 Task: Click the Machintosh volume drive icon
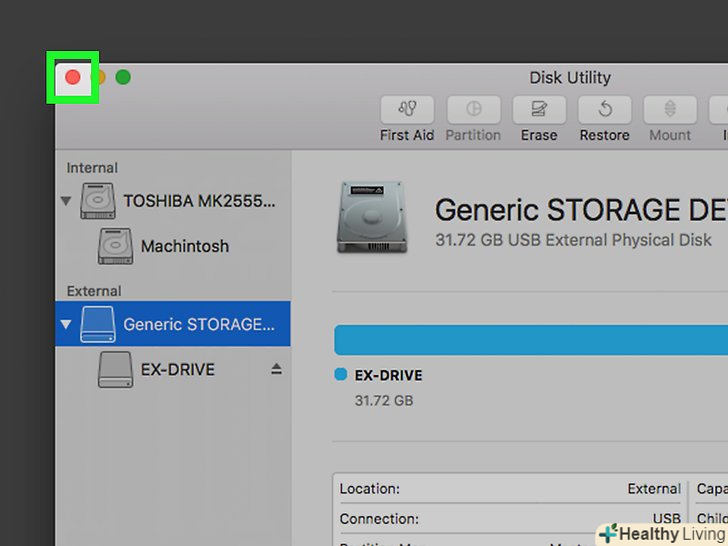point(115,246)
